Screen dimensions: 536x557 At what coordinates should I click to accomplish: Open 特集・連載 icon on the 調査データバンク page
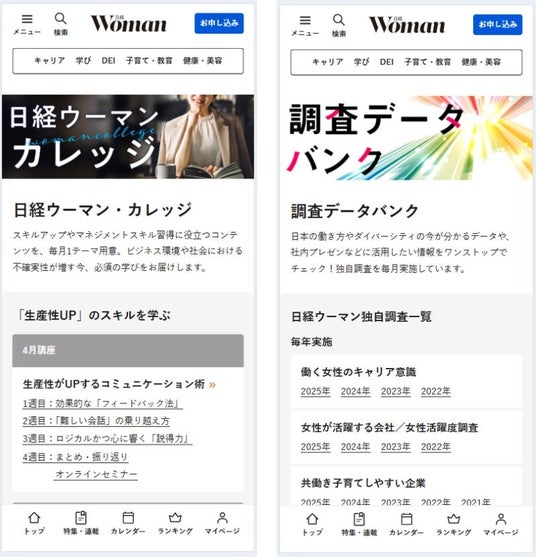point(359,524)
